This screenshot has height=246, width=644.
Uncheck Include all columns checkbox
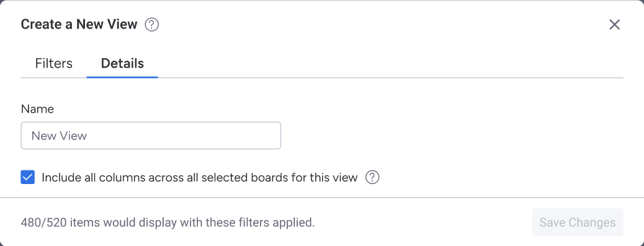(x=28, y=178)
